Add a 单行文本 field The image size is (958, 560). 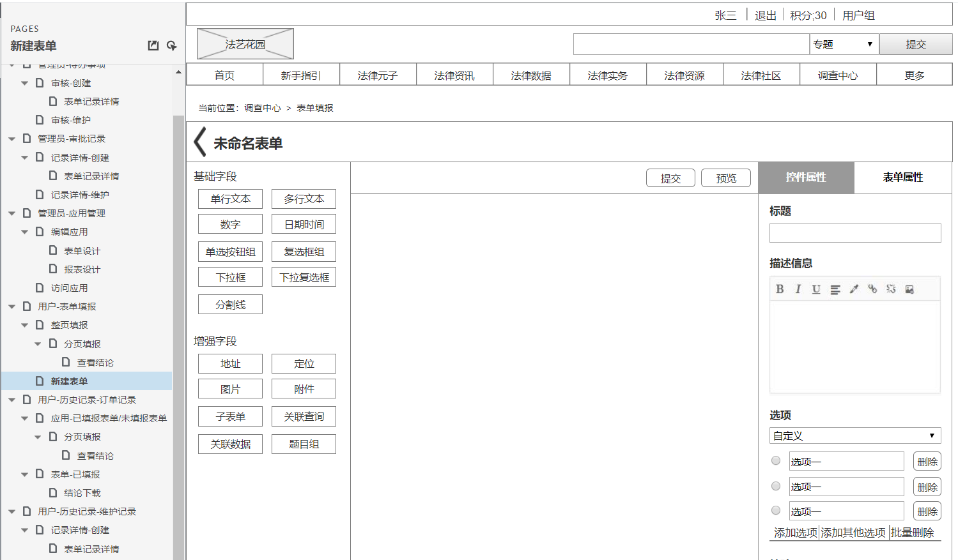pyautogui.click(x=230, y=199)
